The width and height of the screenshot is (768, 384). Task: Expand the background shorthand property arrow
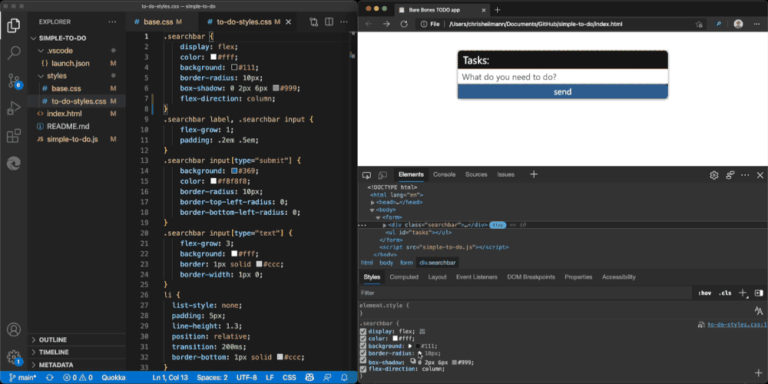[410, 346]
